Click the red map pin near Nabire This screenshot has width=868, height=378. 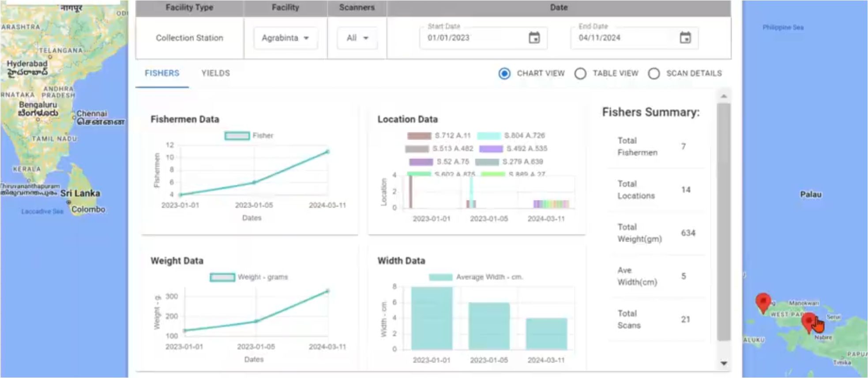pos(808,321)
